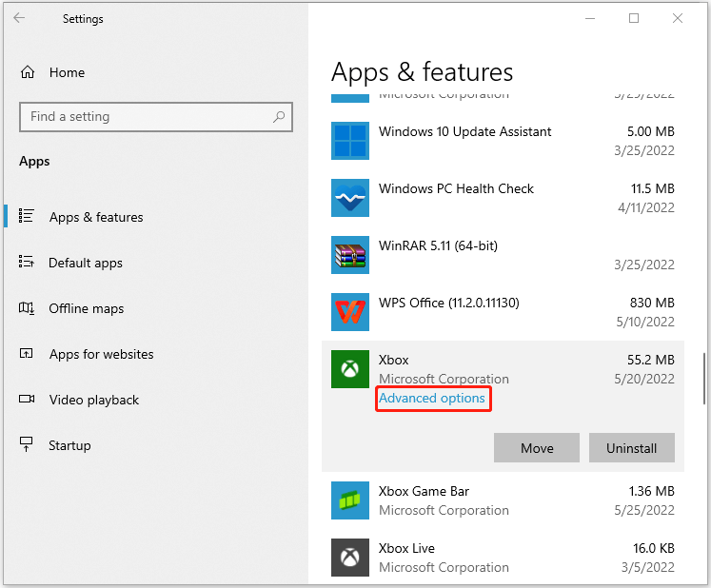This screenshot has height=588, width=711.
Task: Click the Xbox Game Bar icon
Action: [350, 500]
